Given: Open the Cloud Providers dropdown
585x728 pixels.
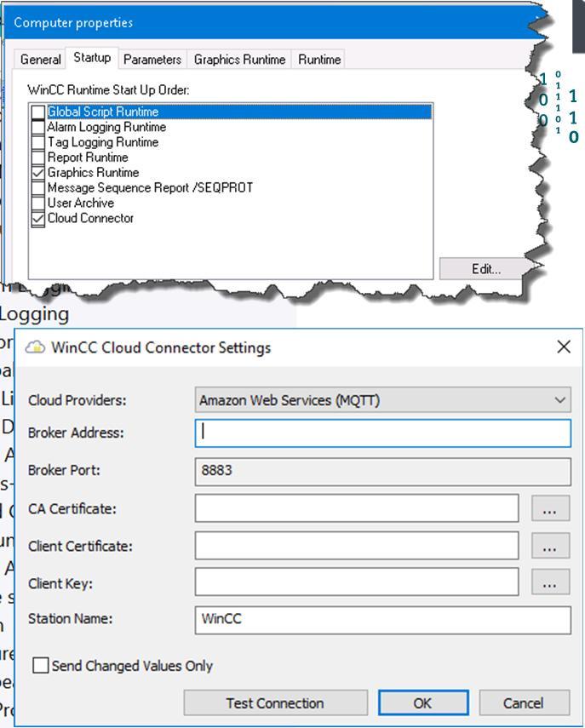Looking at the screenshot, I should tap(383, 400).
